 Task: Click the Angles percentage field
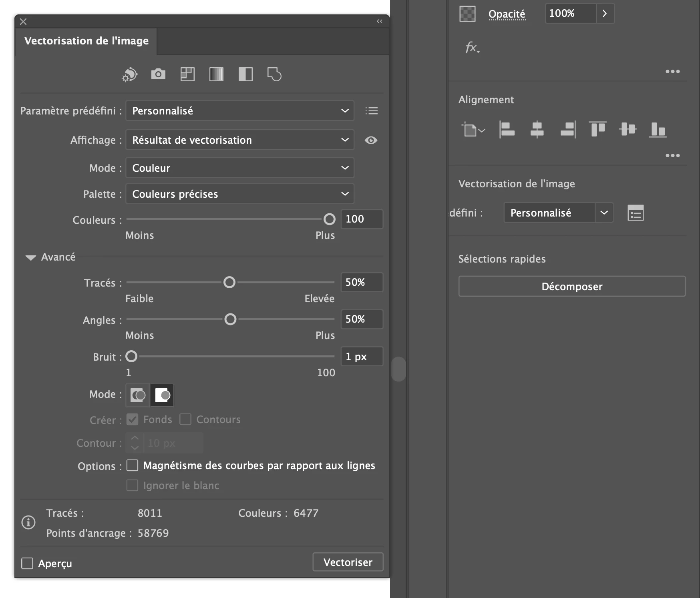[x=362, y=319]
